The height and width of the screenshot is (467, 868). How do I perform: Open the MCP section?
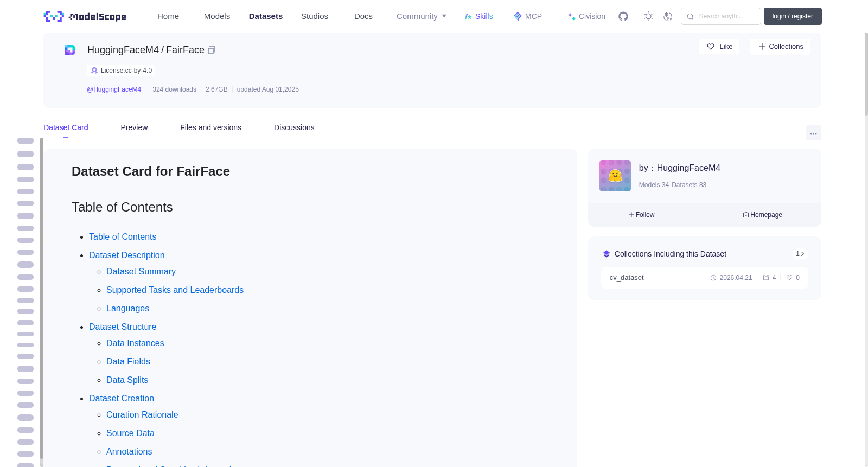(x=528, y=16)
